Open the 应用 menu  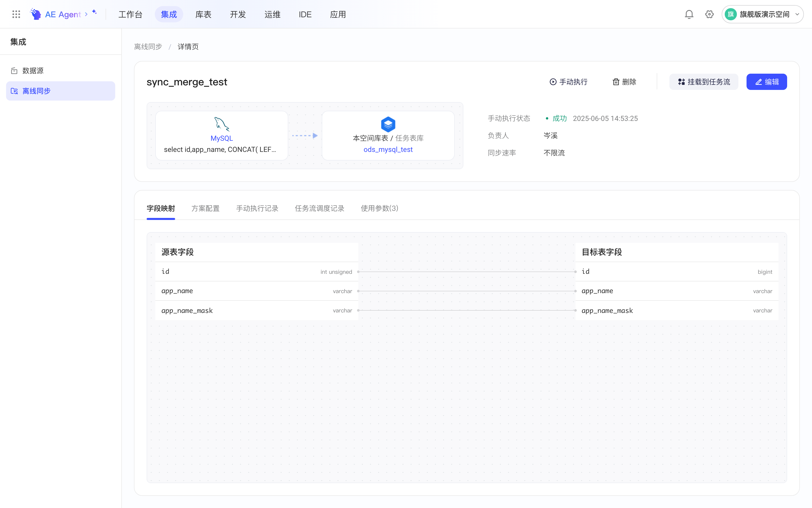(338, 14)
